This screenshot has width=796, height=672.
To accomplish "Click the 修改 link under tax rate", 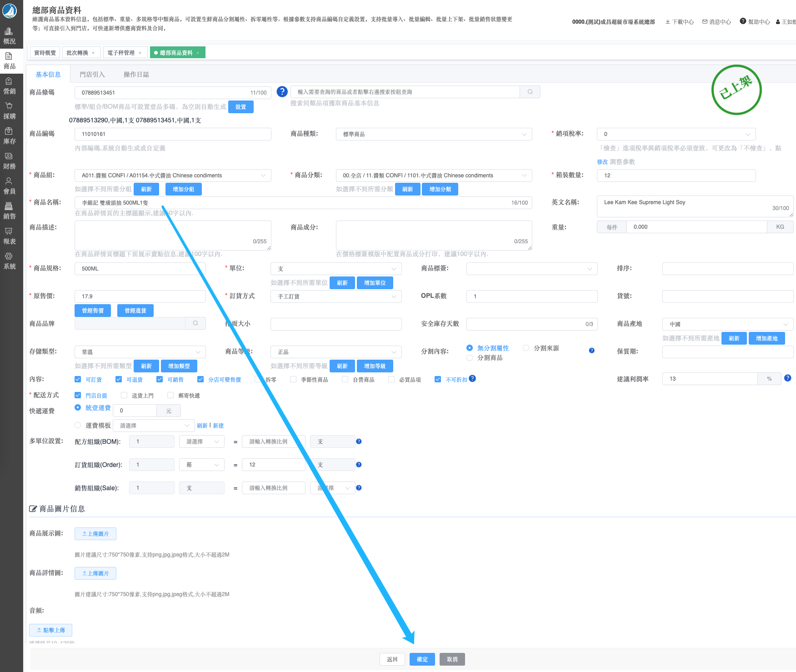I will [602, 162].
